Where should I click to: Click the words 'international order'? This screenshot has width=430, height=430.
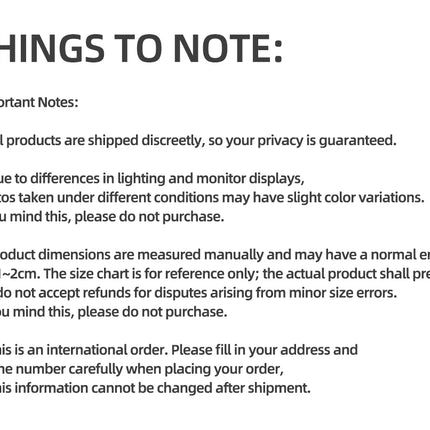click(x=107, y=350)
